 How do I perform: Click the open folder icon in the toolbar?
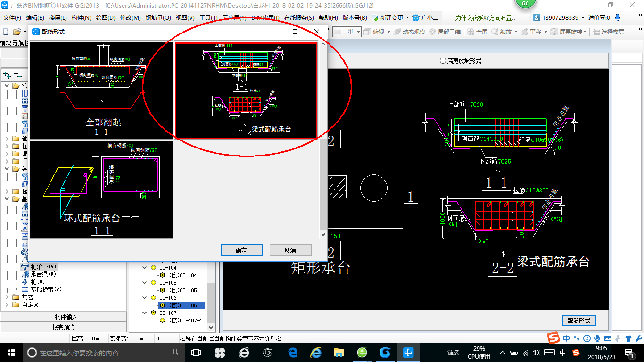pos(17,32)
